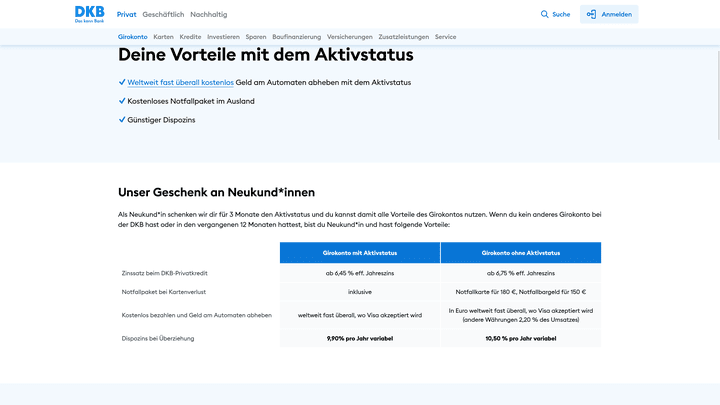Viewport: 720px width, 405px height.
Task: Click row label 'Zinssatz beim DKB-Privatkredit'
Action: 164,273
